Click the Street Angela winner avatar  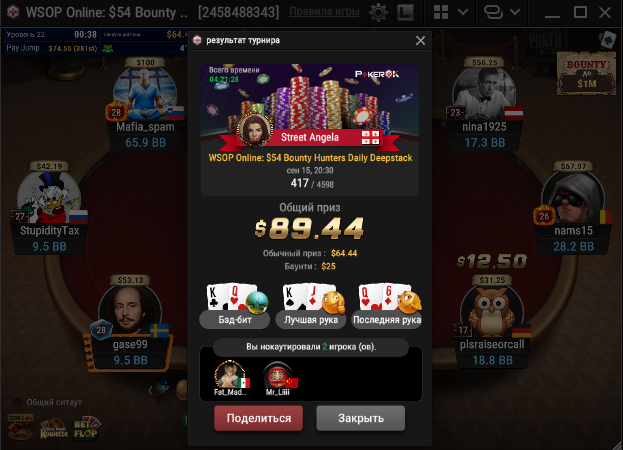255,130
